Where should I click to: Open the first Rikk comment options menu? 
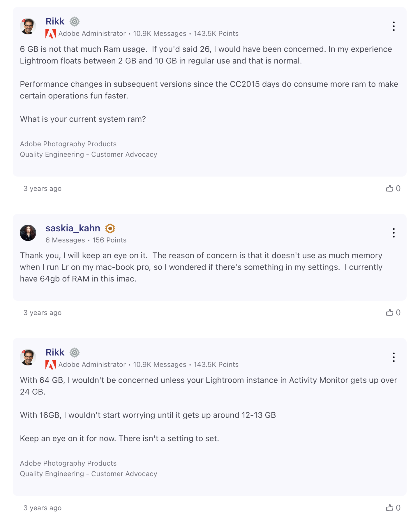tap(393, 26)
